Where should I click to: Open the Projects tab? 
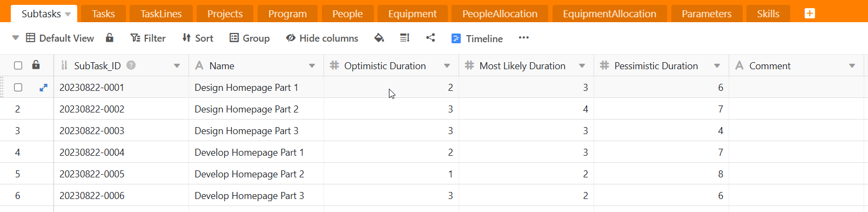pyautogui.click(x=225, y=14)
